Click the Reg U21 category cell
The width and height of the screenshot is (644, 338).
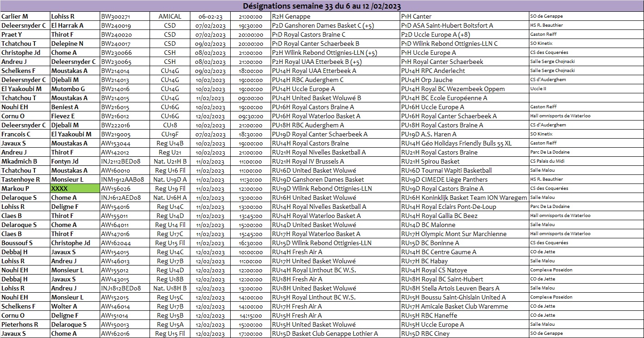pyautogui.click(x=169, y=152)
